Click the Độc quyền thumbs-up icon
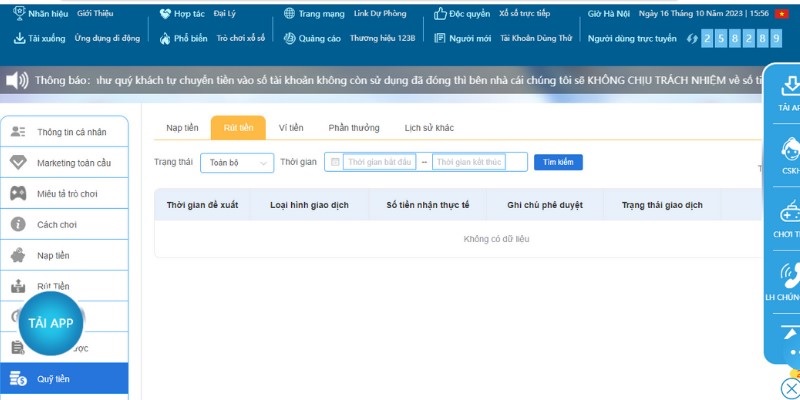This screenshot has width=800, height=400. pyautogui.click(x=441, y=14)
